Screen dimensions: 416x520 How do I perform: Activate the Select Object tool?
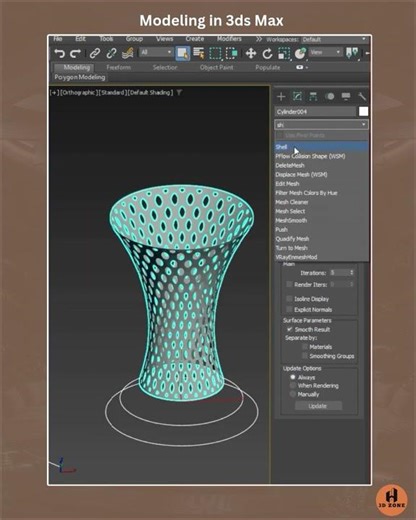(x=183, y=53)
